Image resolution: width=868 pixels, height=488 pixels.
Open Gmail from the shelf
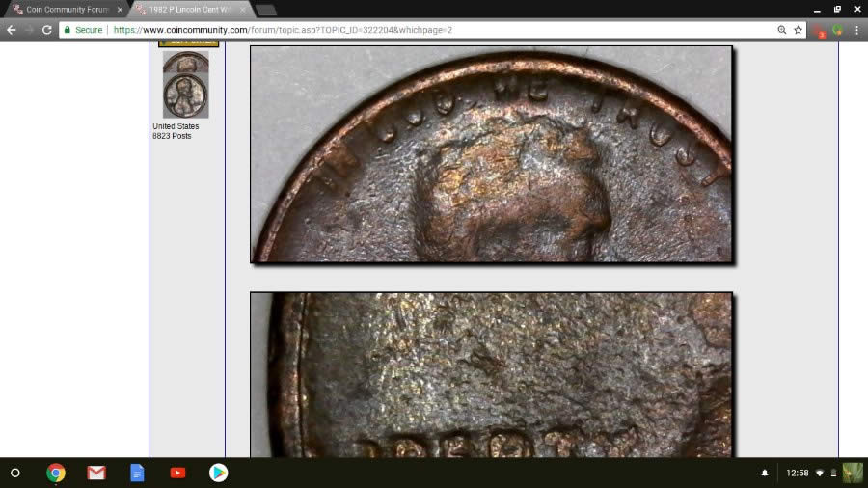click(96, 474)
